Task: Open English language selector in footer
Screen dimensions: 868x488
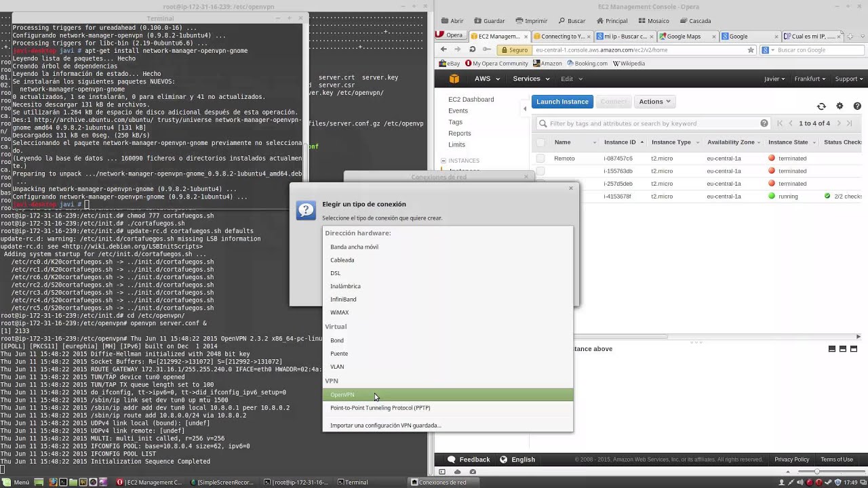Action: click(x=517, y=460)
